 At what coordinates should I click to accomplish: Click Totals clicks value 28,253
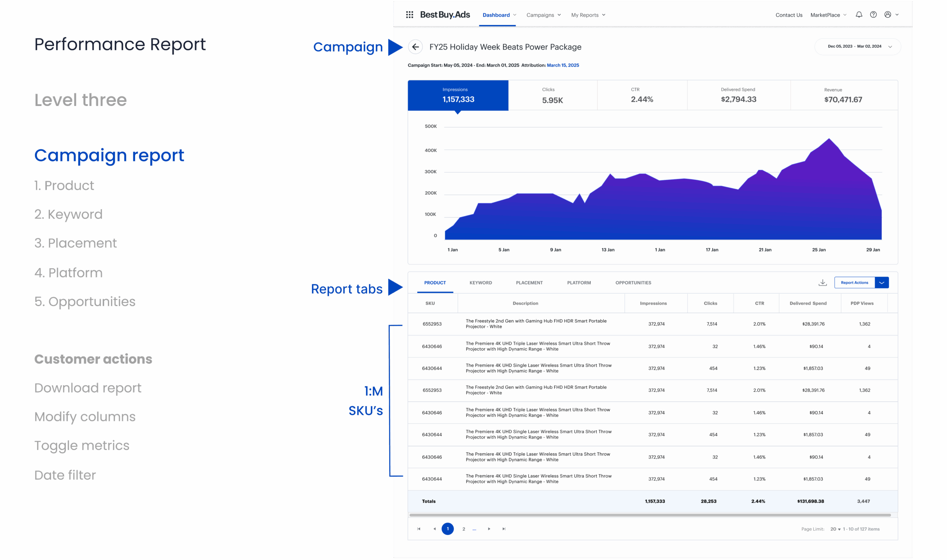pos(708,501)
